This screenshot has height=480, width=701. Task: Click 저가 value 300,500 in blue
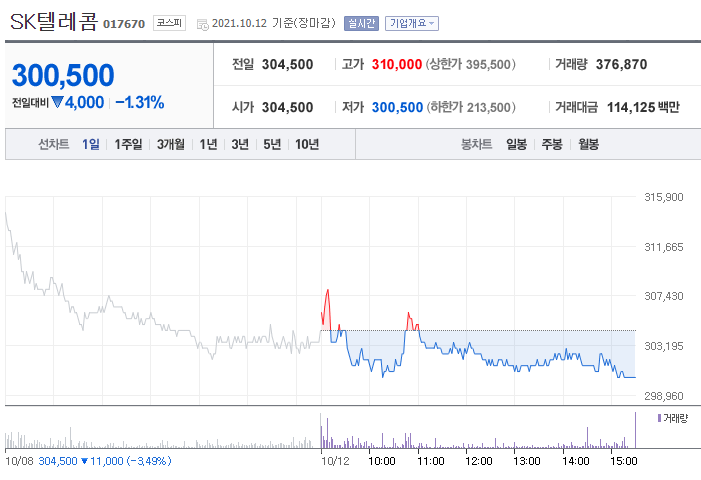tap(397, 107)
